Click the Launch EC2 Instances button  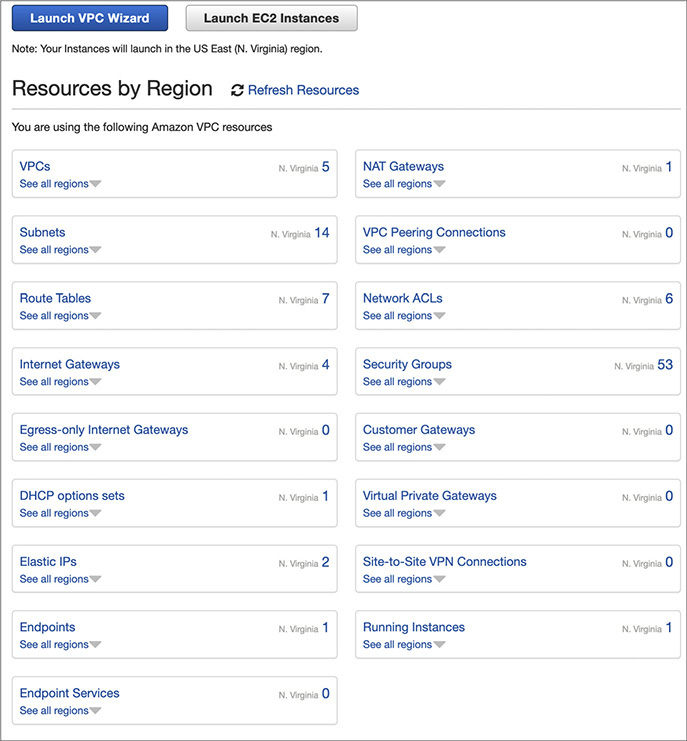pos(271,18)
